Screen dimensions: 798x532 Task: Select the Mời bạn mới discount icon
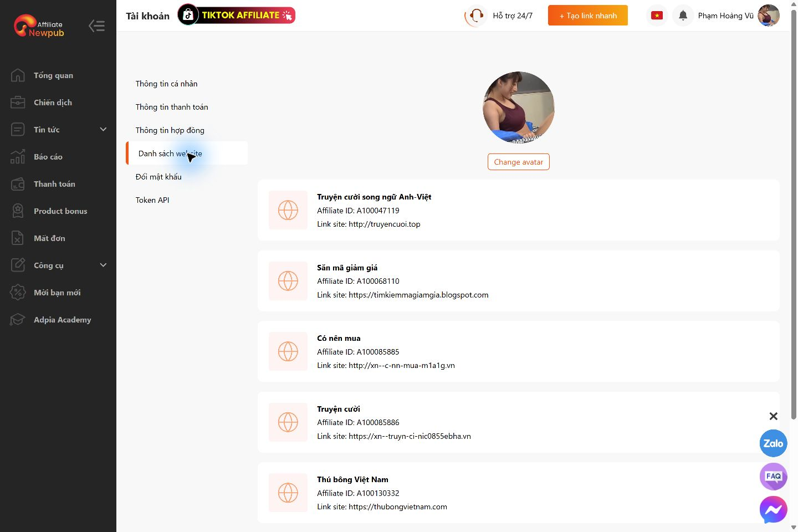click(x=18, y=293)
